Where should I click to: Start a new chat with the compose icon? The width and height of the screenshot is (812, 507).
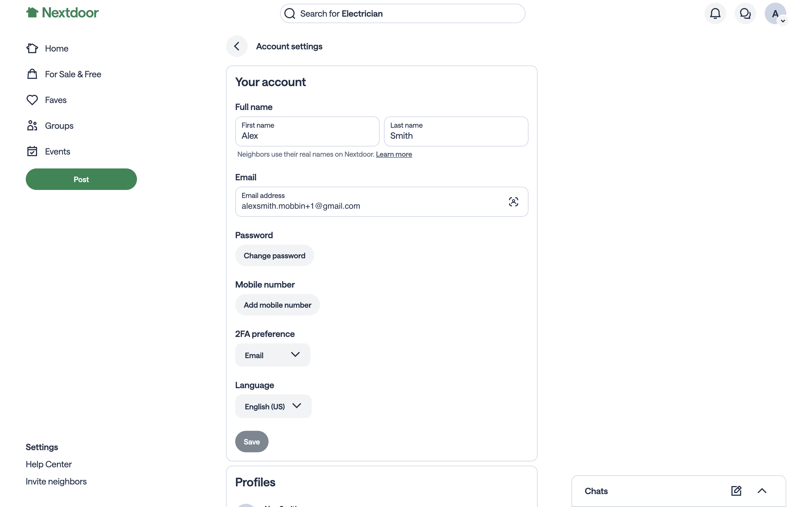[x=736, y=491]
